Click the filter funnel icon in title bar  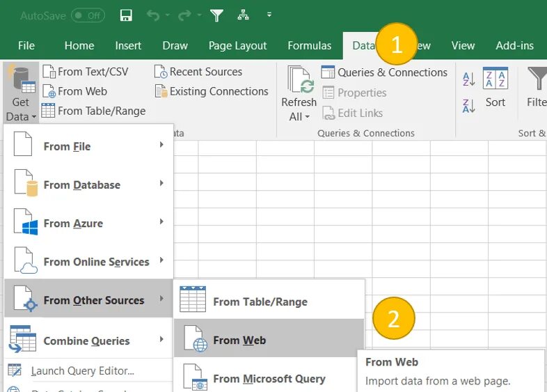coord(216,15)
